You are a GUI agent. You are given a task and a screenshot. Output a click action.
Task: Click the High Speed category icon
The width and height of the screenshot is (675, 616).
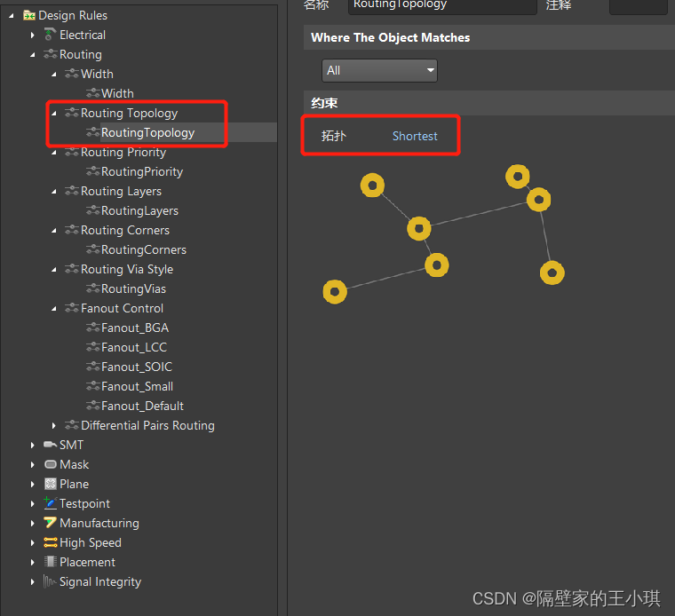click(x=51, y=542)
